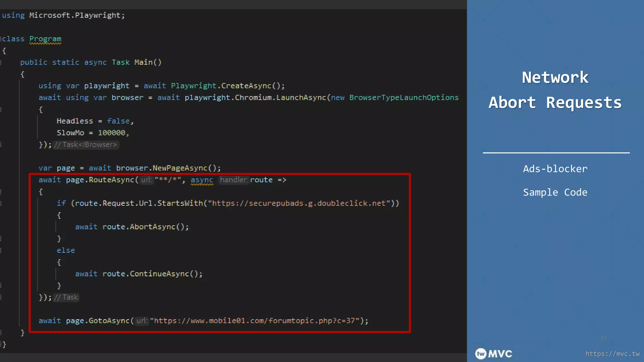Click the '// Task<IBrowser>' inlay hint
The width and height of the screenshot is (644, 362).
tap(86, 145)
